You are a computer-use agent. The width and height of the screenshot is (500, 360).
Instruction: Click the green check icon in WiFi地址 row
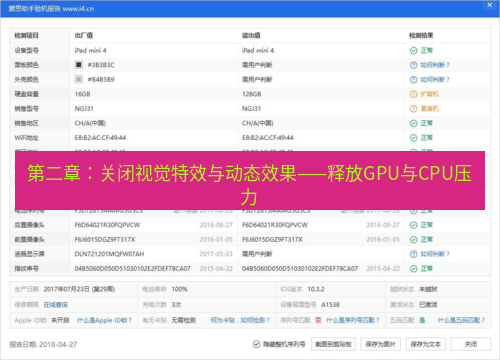(413, 138)
